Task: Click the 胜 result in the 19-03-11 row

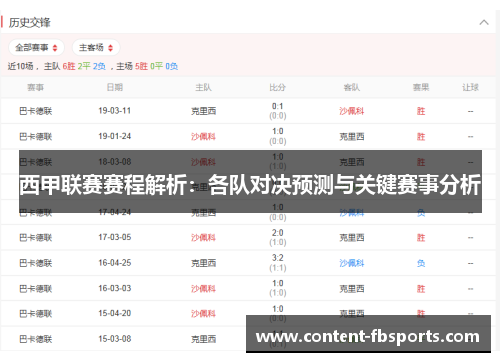Action: tap(421, 111)
